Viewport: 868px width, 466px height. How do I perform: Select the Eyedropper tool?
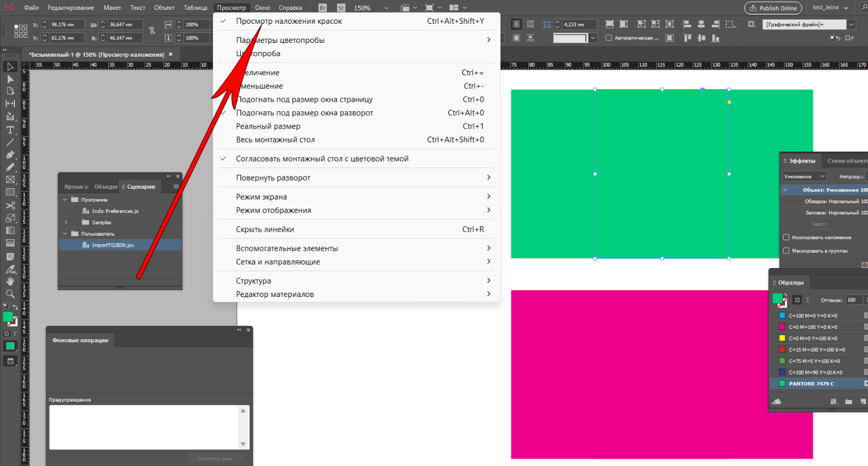pos(10,269)
